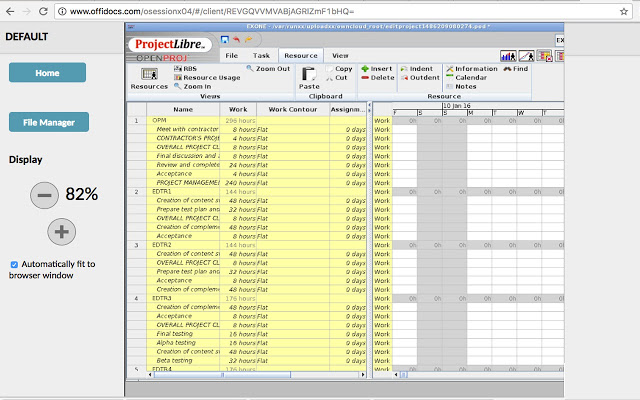Select the EDTR1 resource row
This screenshot has width=640, height=400.
(246, 191)
